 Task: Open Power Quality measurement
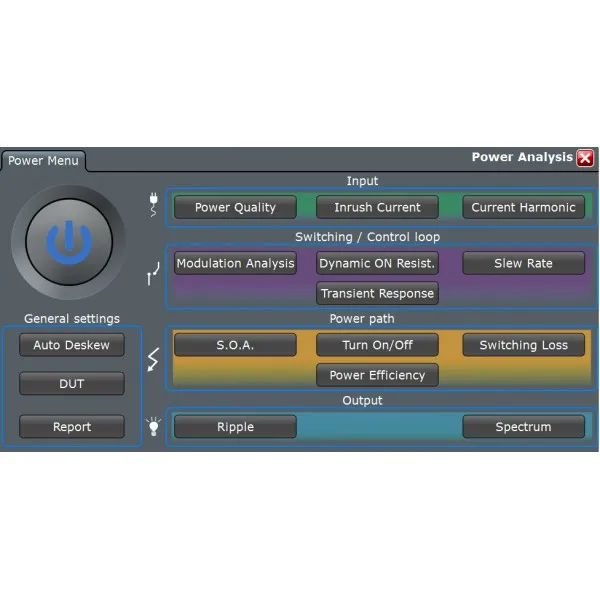point(235,207)
